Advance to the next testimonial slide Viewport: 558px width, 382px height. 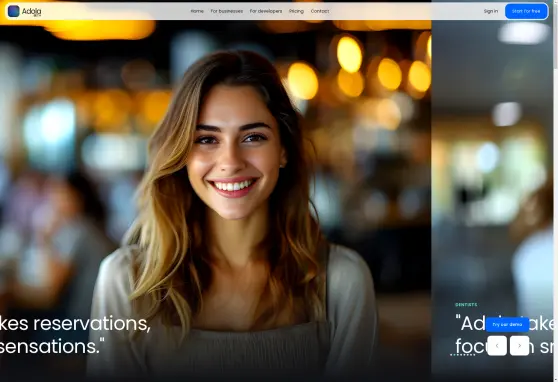(x=520, y=345)
